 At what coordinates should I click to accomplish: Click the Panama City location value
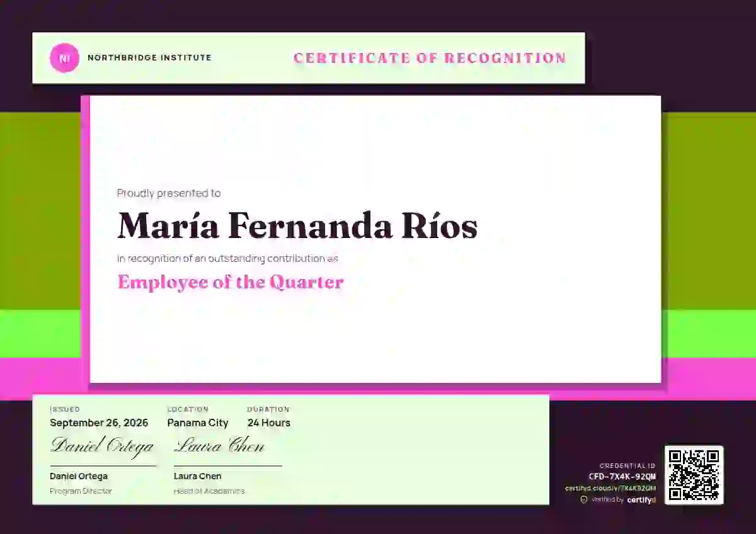coord(198,423)
